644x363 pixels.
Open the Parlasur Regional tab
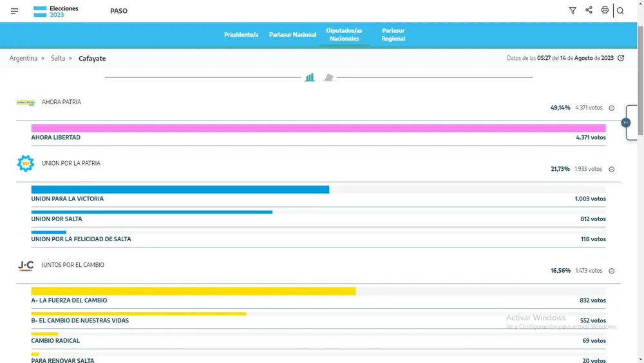coord(393,35)
